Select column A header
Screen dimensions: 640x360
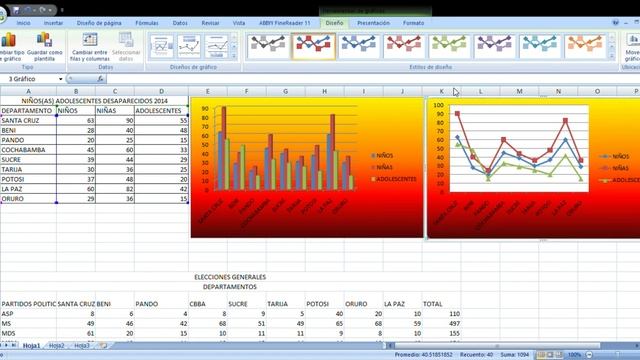pos(28,91)
